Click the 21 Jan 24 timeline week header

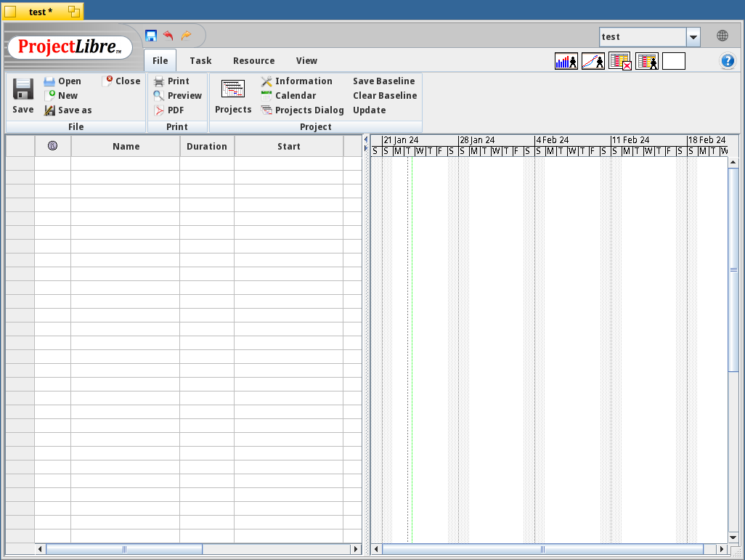tap(420, 140)
